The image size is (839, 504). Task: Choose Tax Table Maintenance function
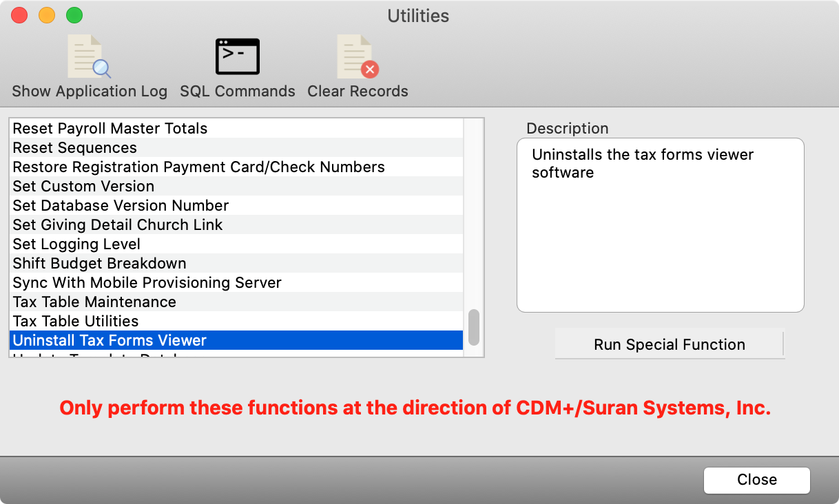94,302
